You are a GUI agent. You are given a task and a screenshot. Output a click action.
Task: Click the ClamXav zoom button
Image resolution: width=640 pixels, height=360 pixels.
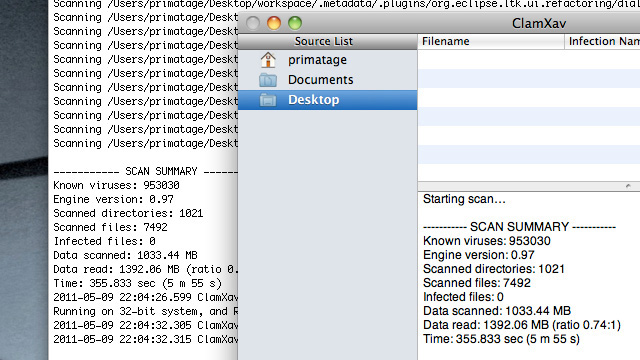pos(295,23)
